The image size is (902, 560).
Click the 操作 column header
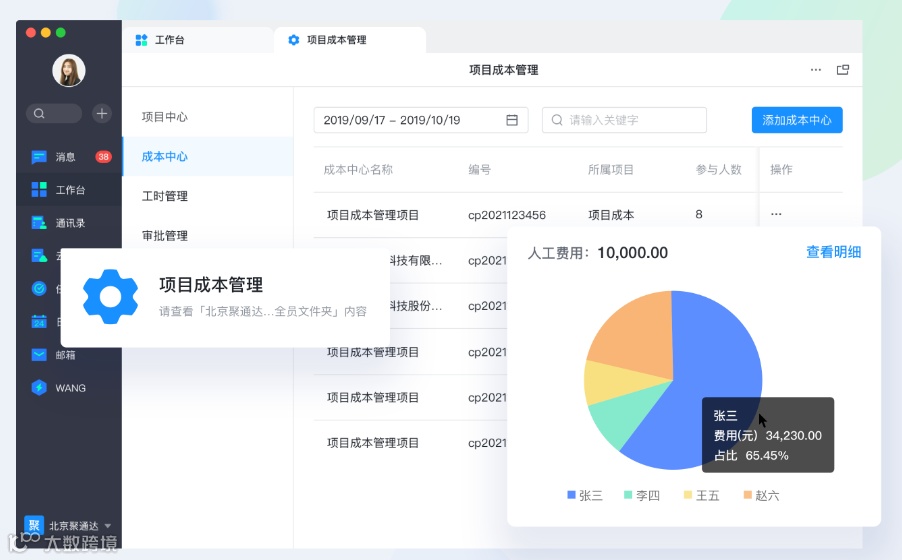[781, 170]
